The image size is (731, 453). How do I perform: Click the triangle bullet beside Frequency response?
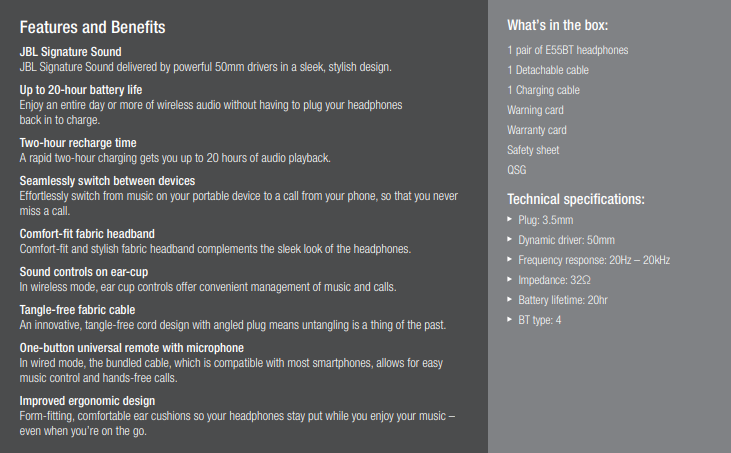(x=510, y=259)
